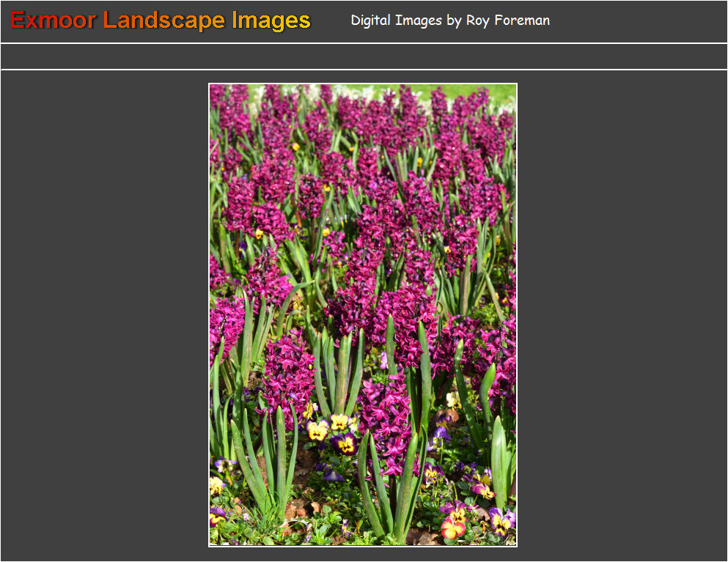Screen dimensions: 728x562
Task: Click the yellow word 'Images' in the title
Action: click(x=271, y=21)
